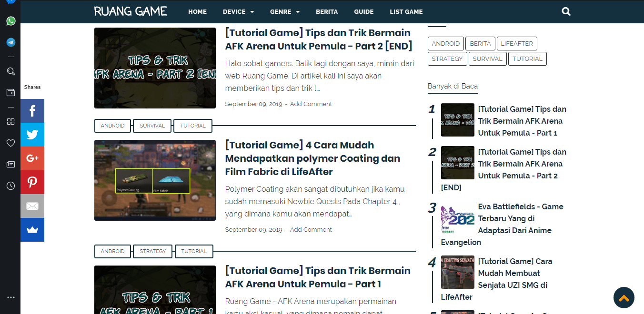Select the SURVIVAL tag in the sidebar
The image size is (644, 314).
tap(487, 59)
